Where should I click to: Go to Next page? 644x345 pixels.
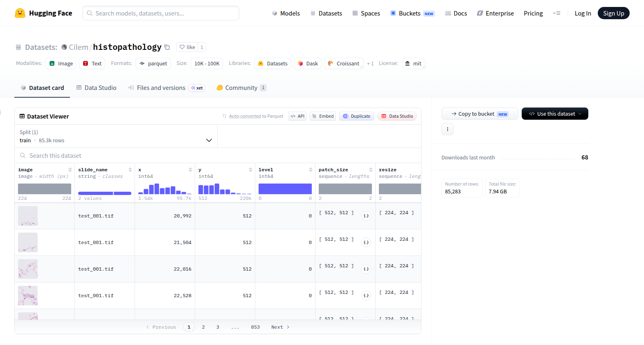coord(280,327)
